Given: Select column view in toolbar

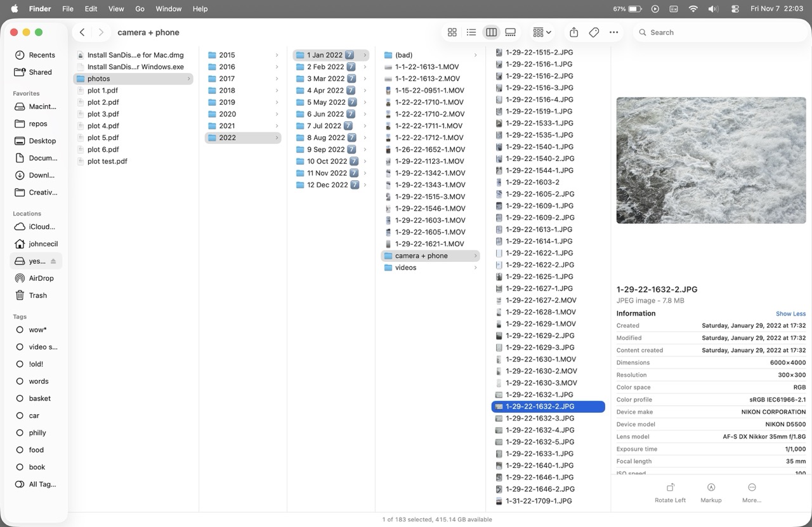Looking at the screenshot, I should [491, 32].
